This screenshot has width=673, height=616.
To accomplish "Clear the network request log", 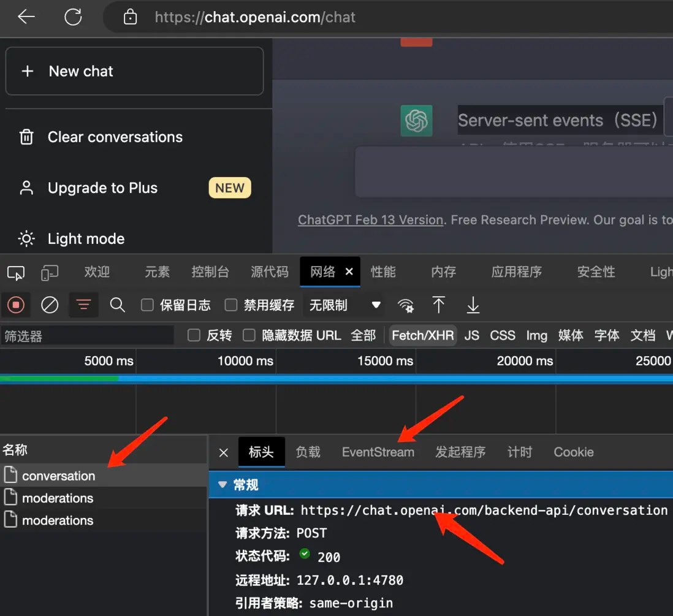I will [50, 305].
